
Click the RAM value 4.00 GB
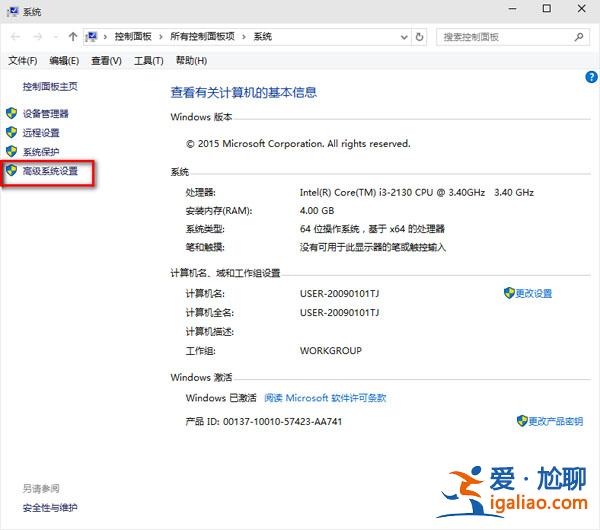317,210
